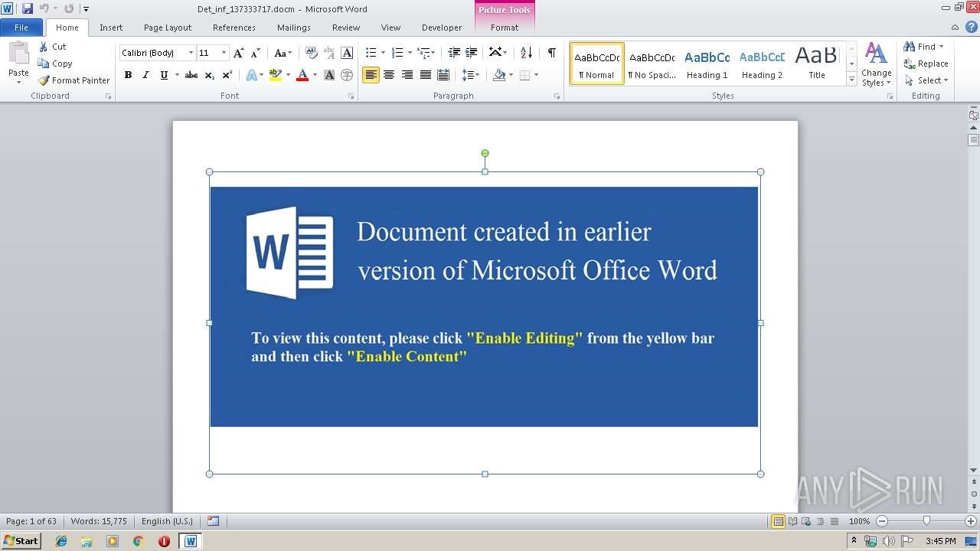Open font color dropdown arrow
The height and width of the screenshot is (551, 980).
pos(315,75)
